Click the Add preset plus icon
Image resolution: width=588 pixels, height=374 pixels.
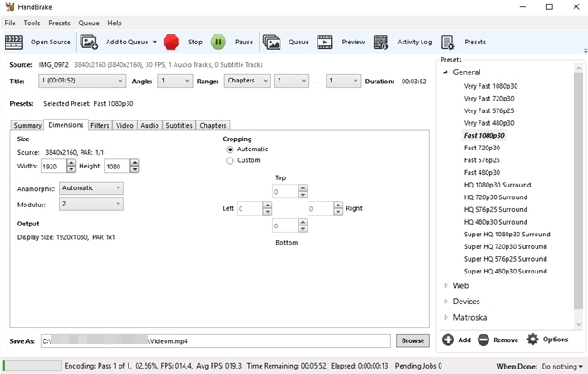point(448,340)
